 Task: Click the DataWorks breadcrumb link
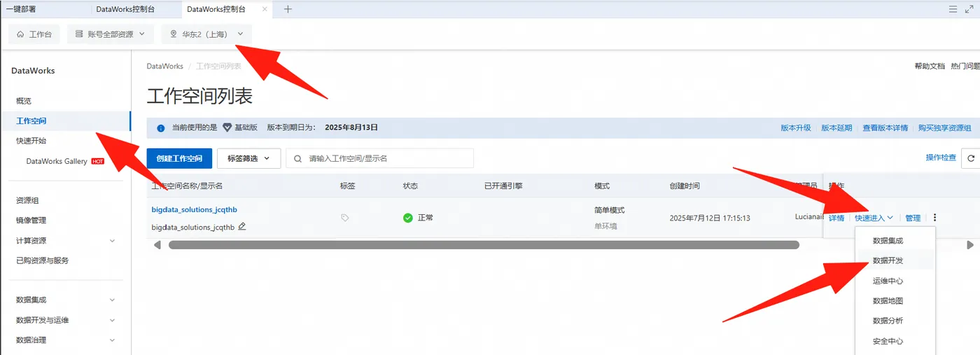tap(164, 66)
